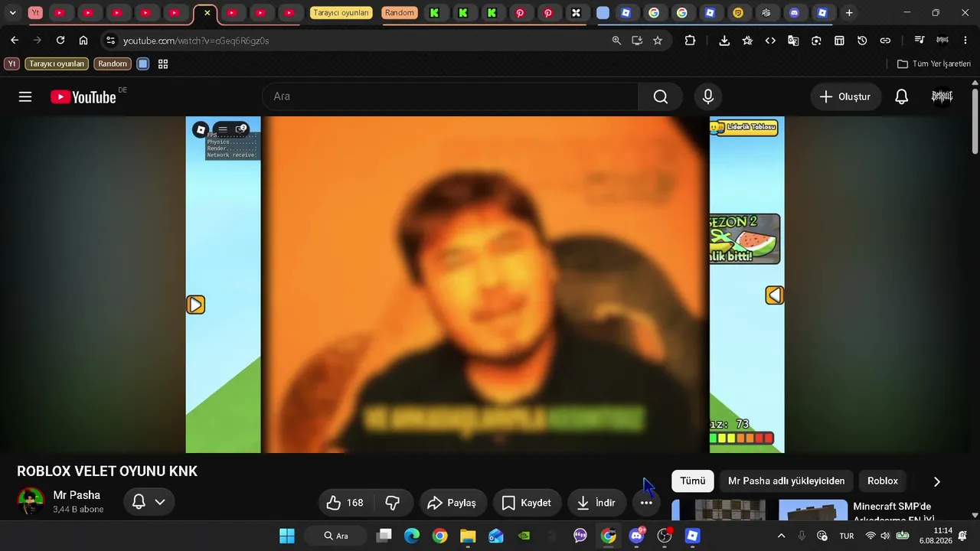980x551 pixels.
Task: Open the Tarayıcı oyunları bookmark folder
Action: pyautogui.click(x=57, y=64)
